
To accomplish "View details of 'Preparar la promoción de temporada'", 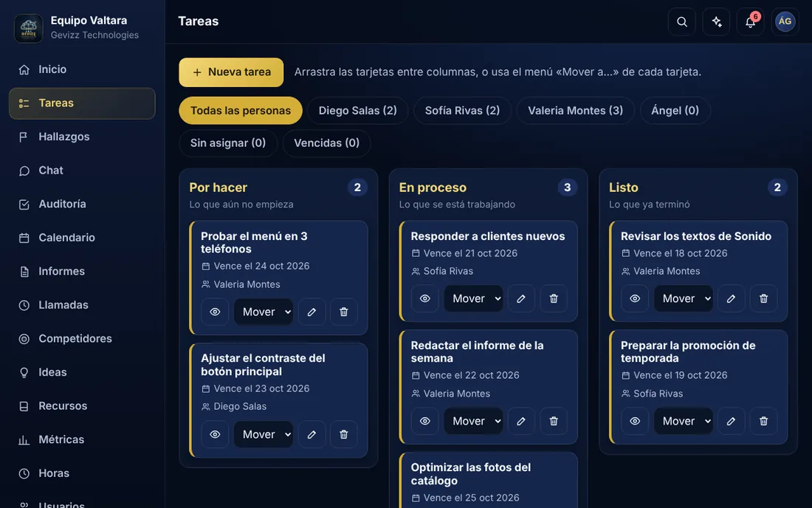I will pyautogui.click(x=635, y=421).
